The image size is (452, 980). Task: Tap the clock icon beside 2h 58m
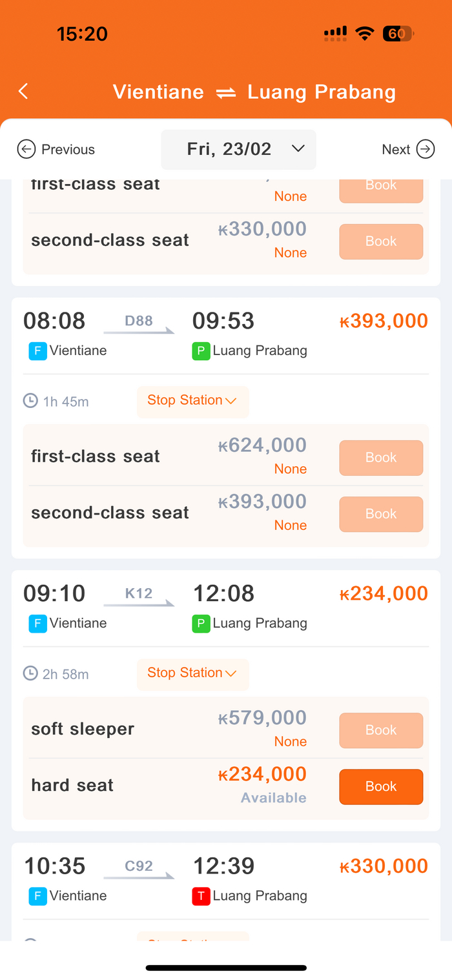pyautogui.click(x=30, y=673)
